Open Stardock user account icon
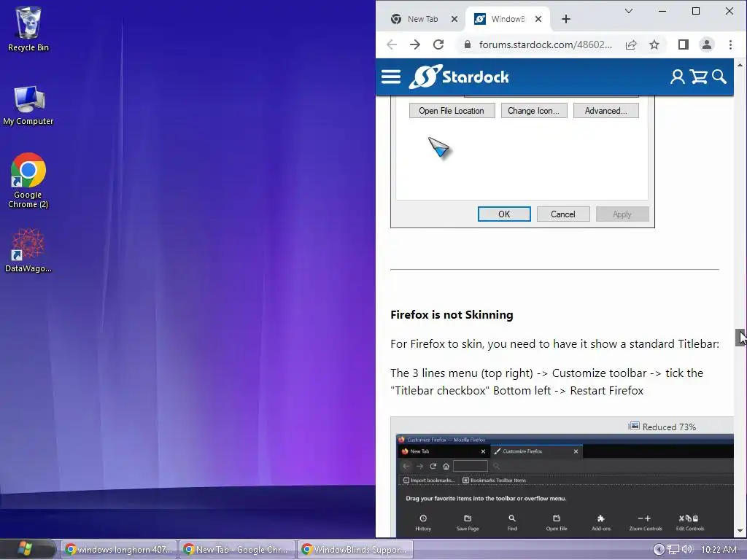The height and width of the screenshot is (560, 747). click(677, 77)
